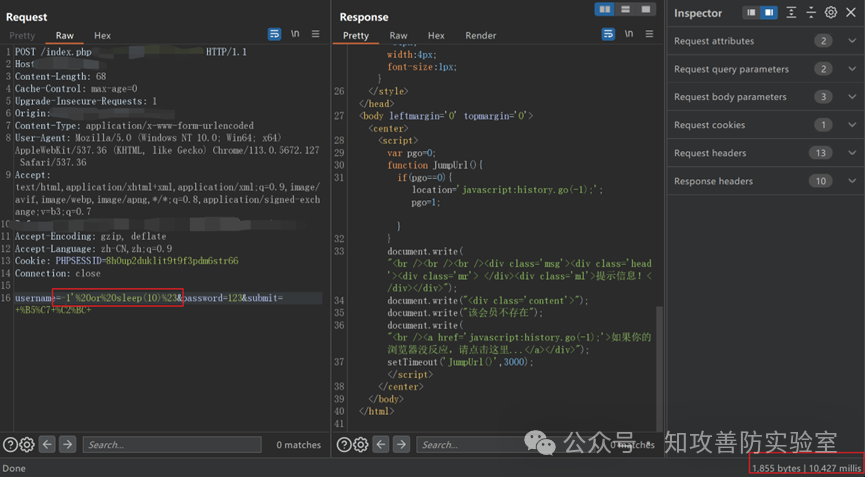
Task: Click the Request attributes count badge '2'
Action: click(x=823, y=41)
